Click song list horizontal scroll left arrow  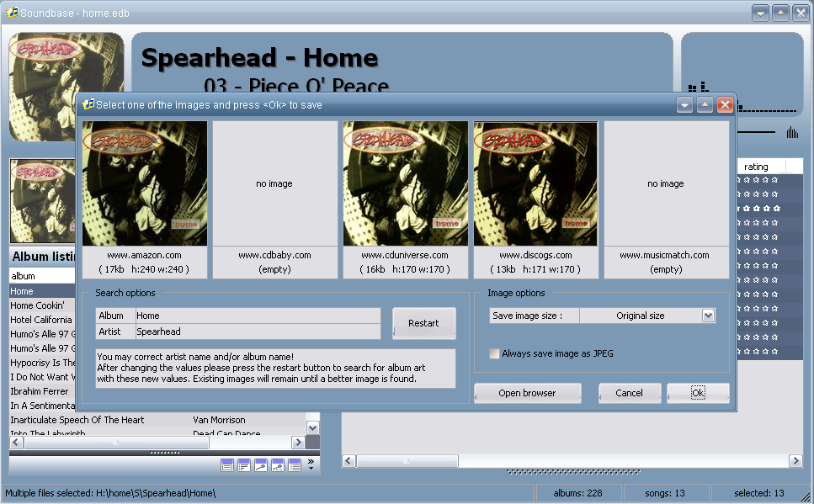(348, 461)
